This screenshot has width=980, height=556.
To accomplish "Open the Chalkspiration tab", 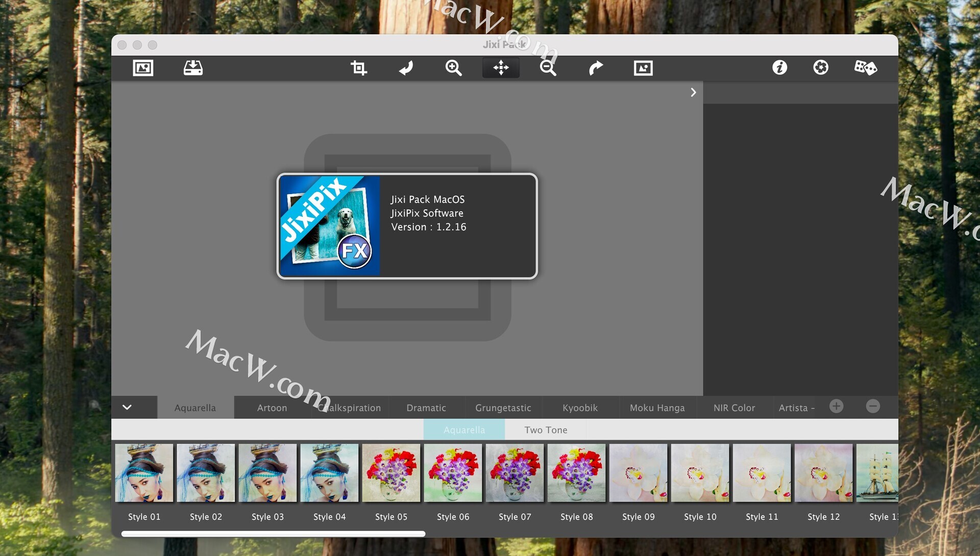I will point(350,407).
